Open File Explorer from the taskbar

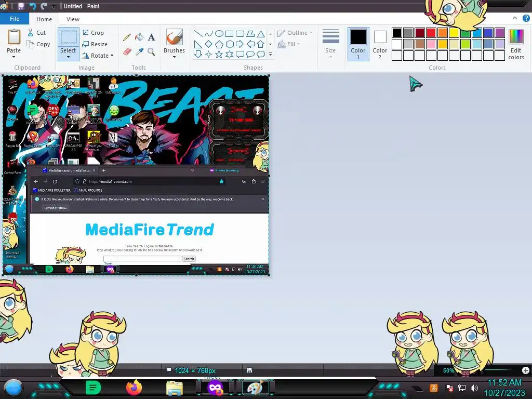[x=175, y=388]
